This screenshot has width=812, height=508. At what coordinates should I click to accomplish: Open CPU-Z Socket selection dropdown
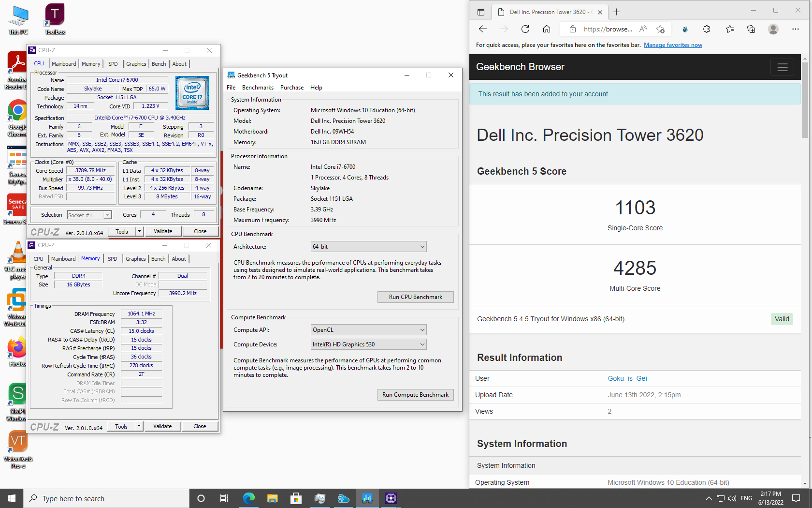pos(89,215)
